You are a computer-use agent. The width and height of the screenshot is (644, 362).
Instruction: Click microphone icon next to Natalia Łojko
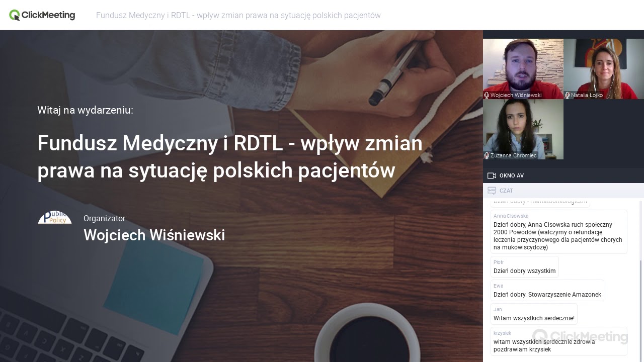(x=567, y=95)
